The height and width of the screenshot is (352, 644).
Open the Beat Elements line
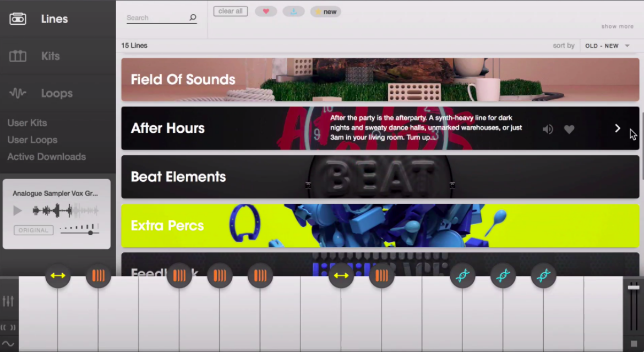380,177
